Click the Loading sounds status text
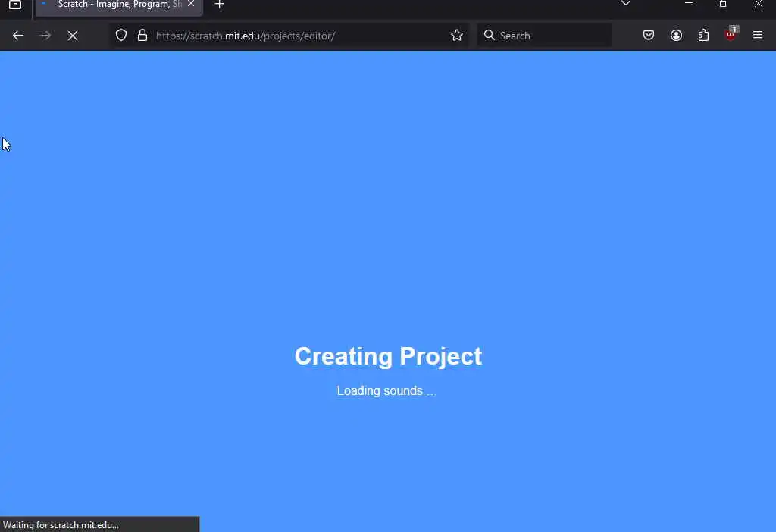The width and height of the screenshot is (776, 532). point(386,390)
